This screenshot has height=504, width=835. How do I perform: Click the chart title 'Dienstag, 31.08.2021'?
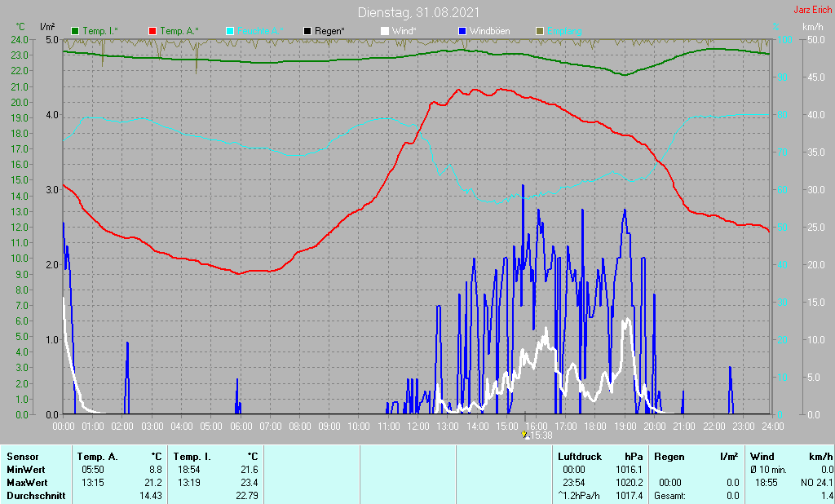click(418, 12)
